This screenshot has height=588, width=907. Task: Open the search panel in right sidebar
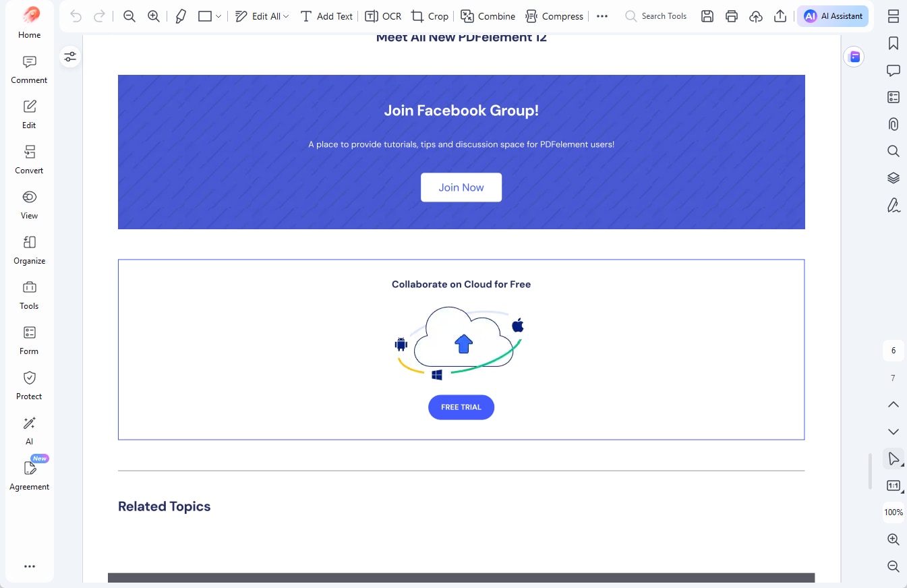(x=894, y=151)
